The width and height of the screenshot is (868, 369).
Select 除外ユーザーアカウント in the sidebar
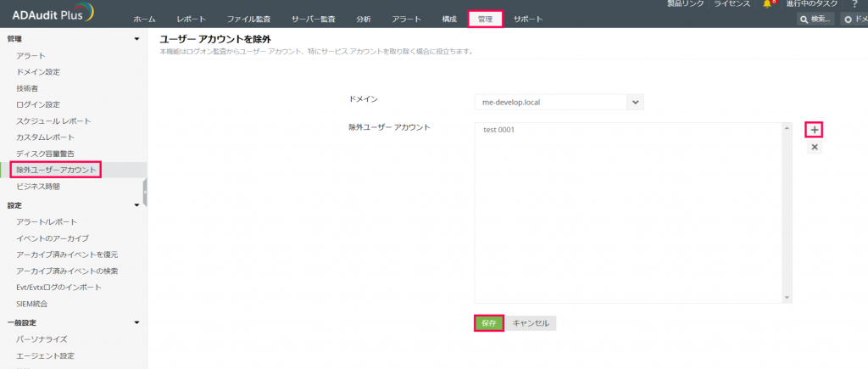coord(56,170)
